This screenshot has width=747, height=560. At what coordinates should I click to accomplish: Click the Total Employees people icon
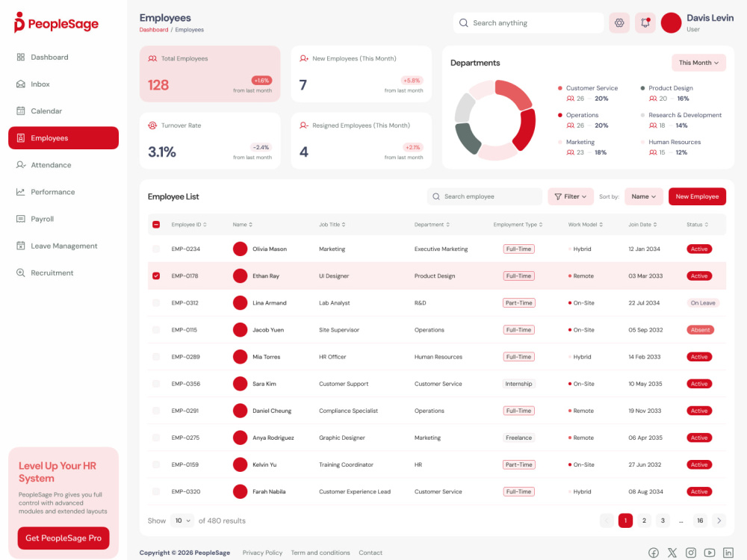coord(152,58)
